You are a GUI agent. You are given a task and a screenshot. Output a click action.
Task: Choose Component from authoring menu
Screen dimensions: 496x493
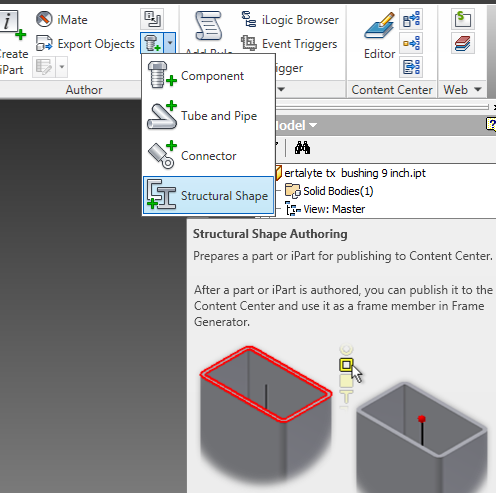pyautogui.click(x=209, y=76)
